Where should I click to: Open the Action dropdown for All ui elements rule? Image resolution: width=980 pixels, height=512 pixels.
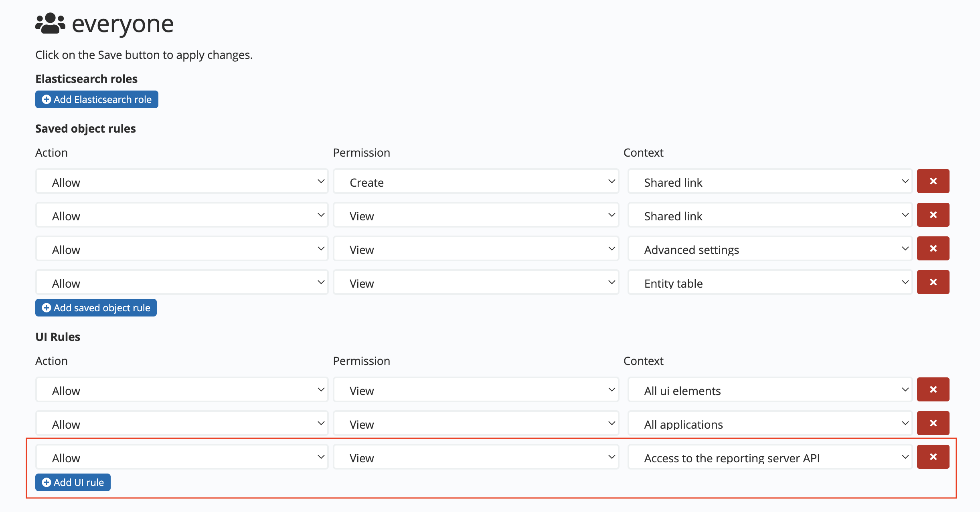click(x=181, y=390)
